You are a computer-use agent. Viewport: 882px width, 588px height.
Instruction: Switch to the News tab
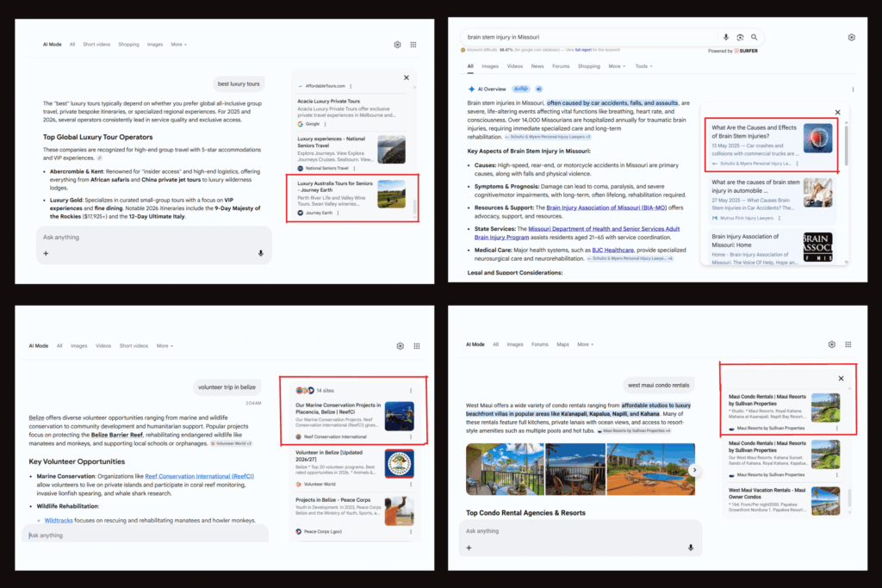537,66
